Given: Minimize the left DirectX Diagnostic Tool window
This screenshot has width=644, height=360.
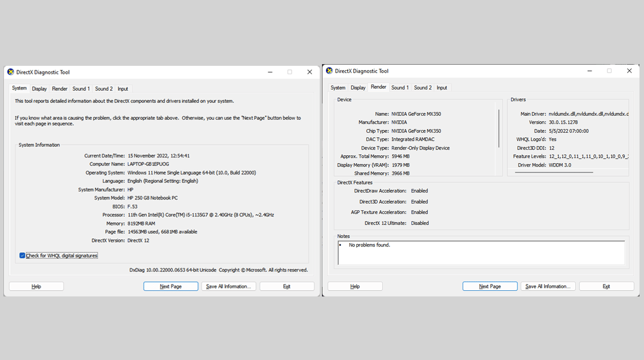Looking at the screenshot, I should pos(270,72).
